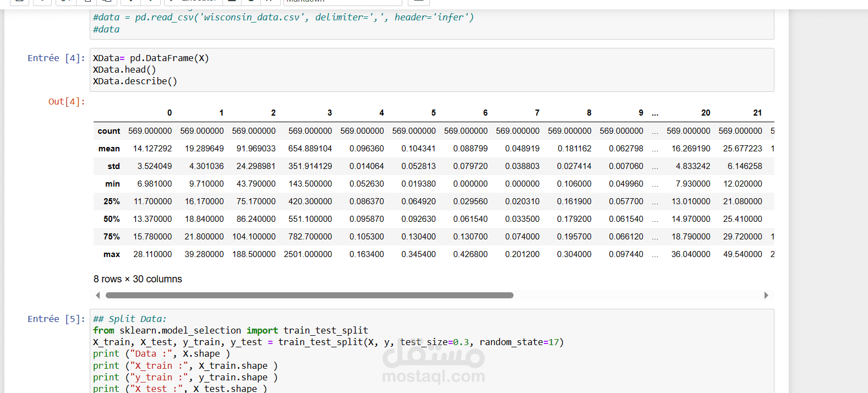Screen dimensions: 868x393
Task: Click column header 6 in the table
Action: (x=485, y=113)
